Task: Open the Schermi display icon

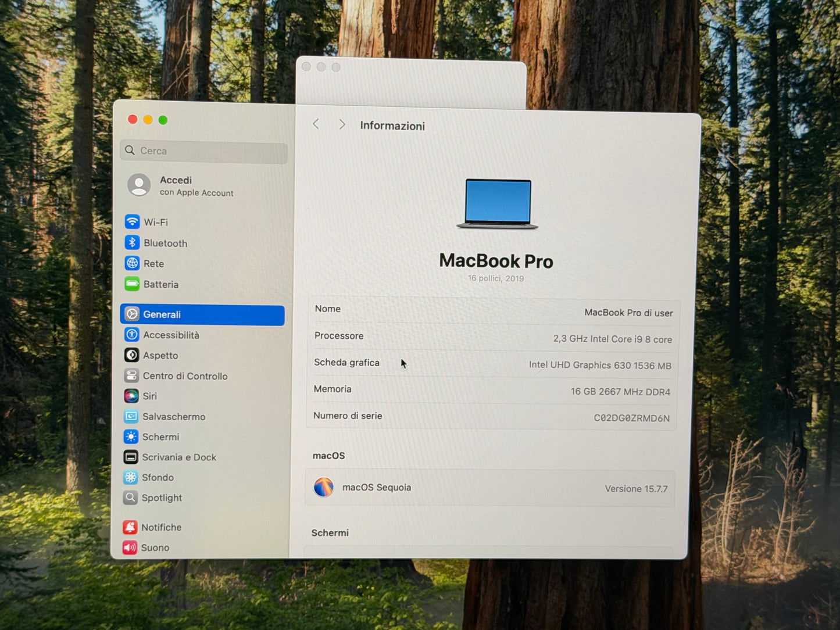Action: point(131,436)
